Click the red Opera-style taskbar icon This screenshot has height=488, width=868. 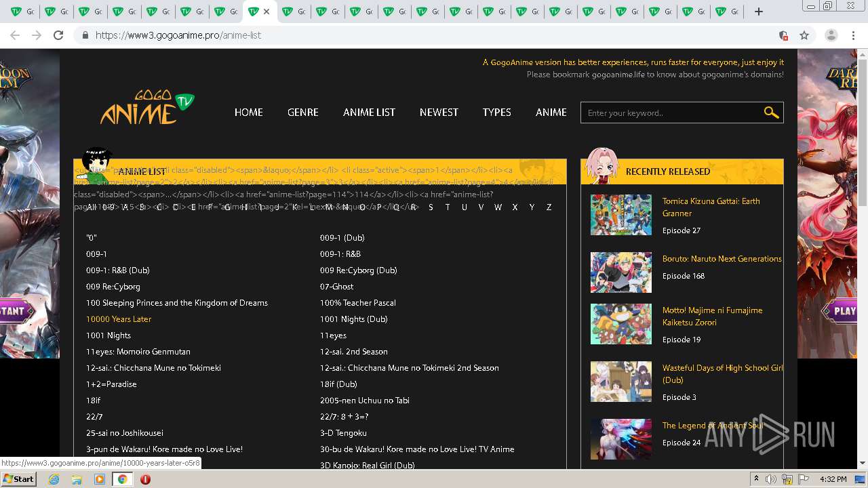pos(145,479)
